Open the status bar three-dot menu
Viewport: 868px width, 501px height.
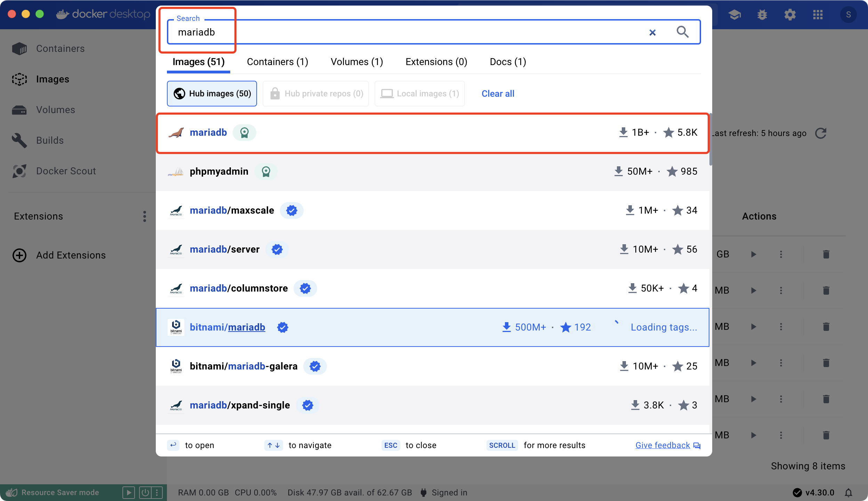tap(157, 493)
